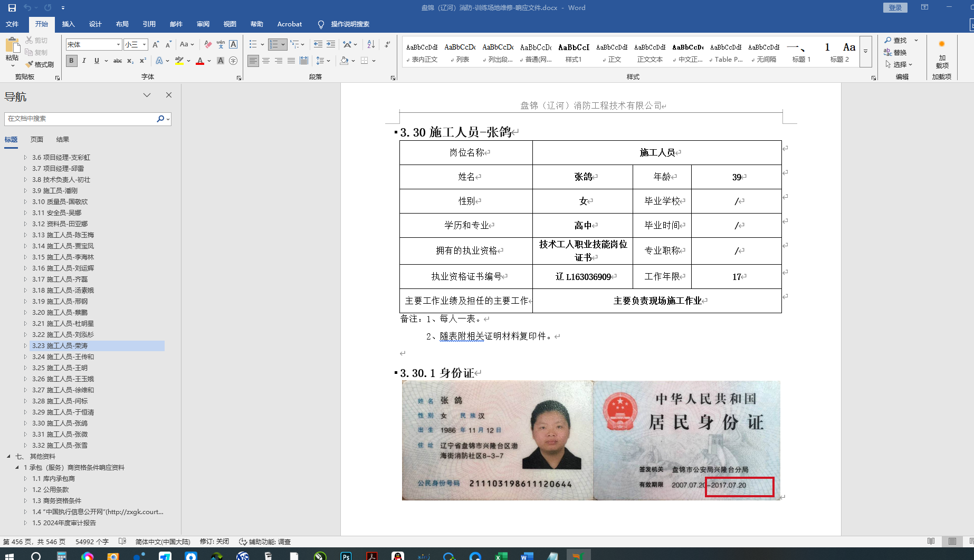Viewport: 974px width, 560px height.
Task: Toggle italic formatting
Action: [84, 61]
